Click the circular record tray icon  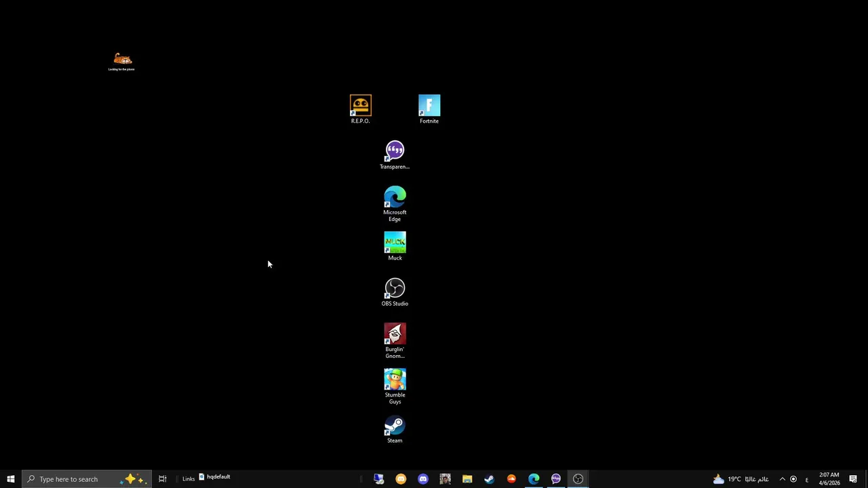(793, 479)
